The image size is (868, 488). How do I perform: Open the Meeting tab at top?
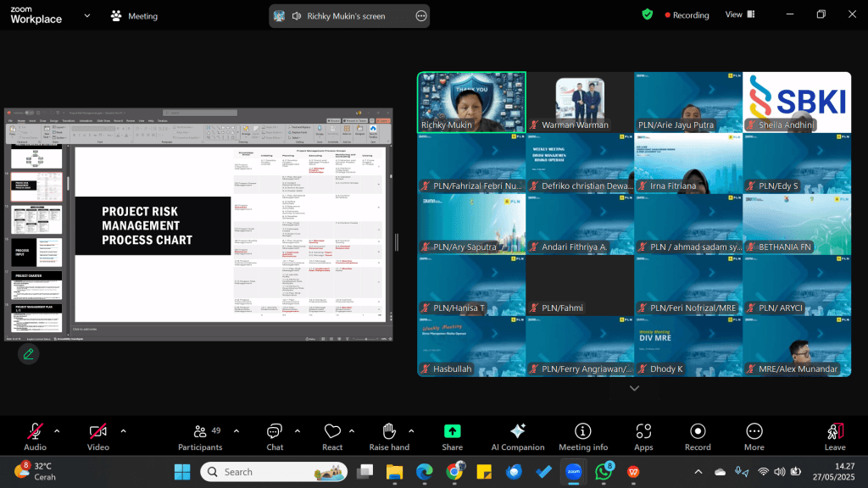135,16
